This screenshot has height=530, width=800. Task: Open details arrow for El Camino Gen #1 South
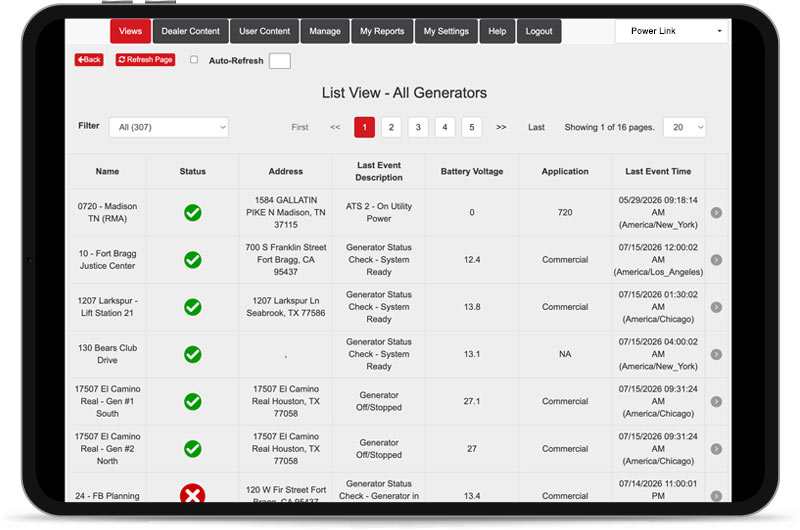[x=716, y=401]
